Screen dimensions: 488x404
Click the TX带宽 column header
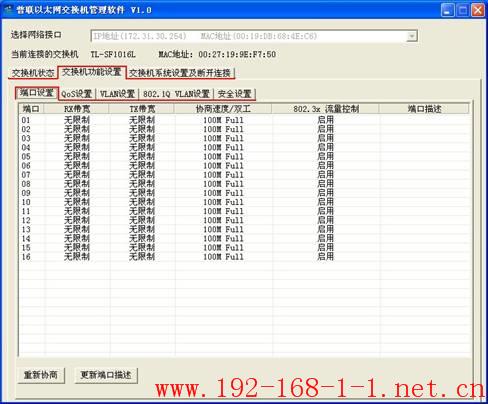point(142,109)
